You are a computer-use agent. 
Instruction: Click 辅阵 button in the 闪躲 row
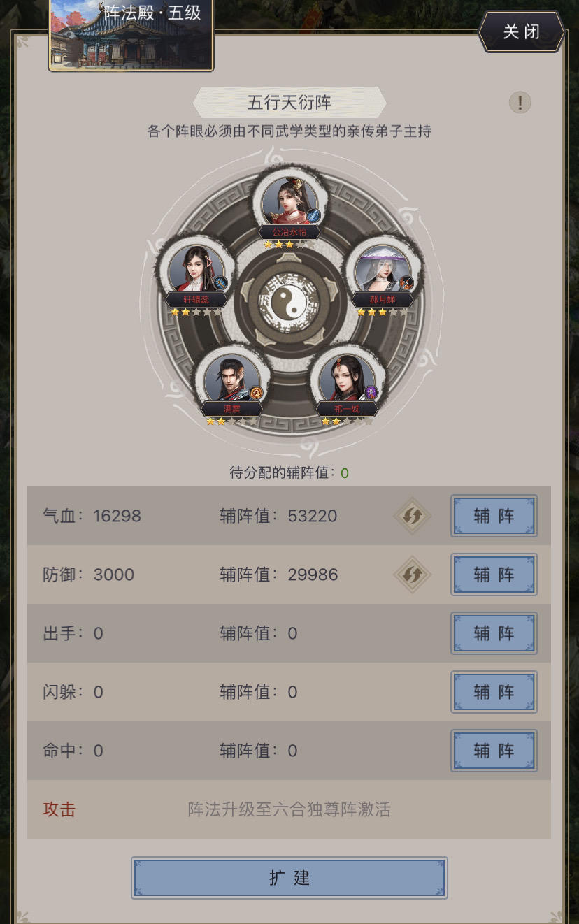click(x=494, y=692)
